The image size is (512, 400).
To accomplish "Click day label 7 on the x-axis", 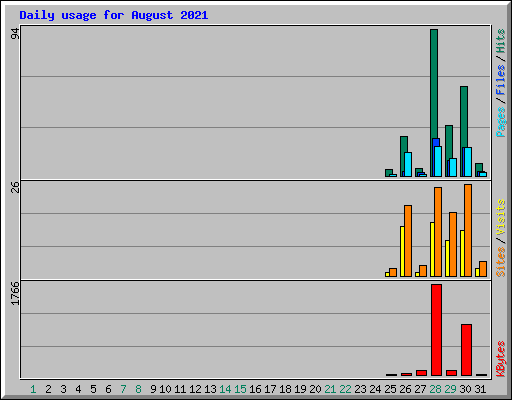I will click(123, 389).
